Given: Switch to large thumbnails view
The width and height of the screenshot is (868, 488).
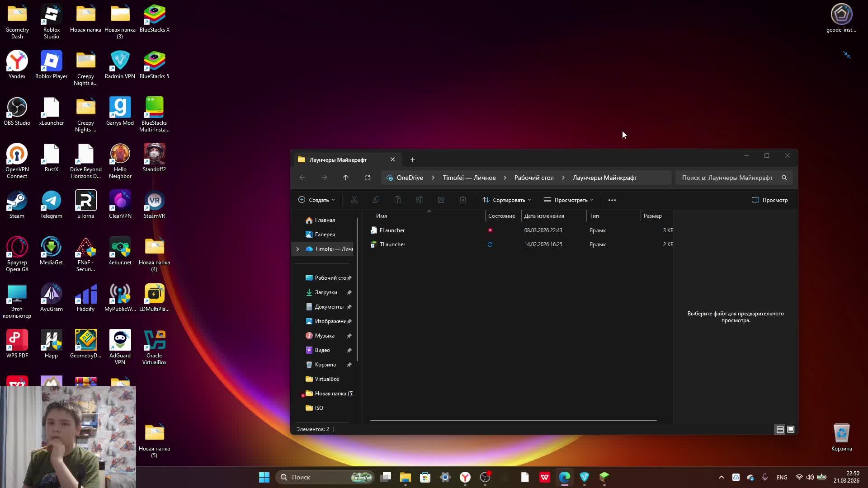Looking at the screenshot, I should coord(791,430).
